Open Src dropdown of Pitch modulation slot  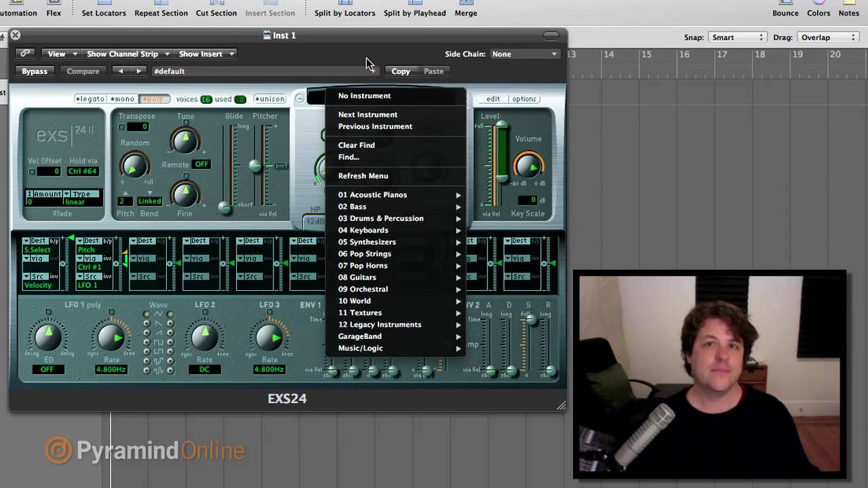coord(89,277)
